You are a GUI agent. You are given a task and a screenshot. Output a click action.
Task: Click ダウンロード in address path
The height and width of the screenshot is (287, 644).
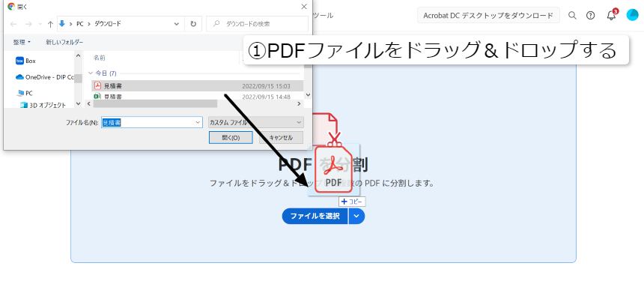[108, 24]
